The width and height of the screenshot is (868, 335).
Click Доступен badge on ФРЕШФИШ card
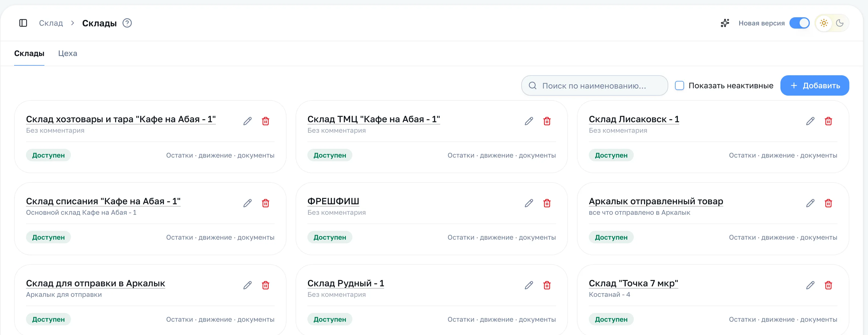(329, 237)
